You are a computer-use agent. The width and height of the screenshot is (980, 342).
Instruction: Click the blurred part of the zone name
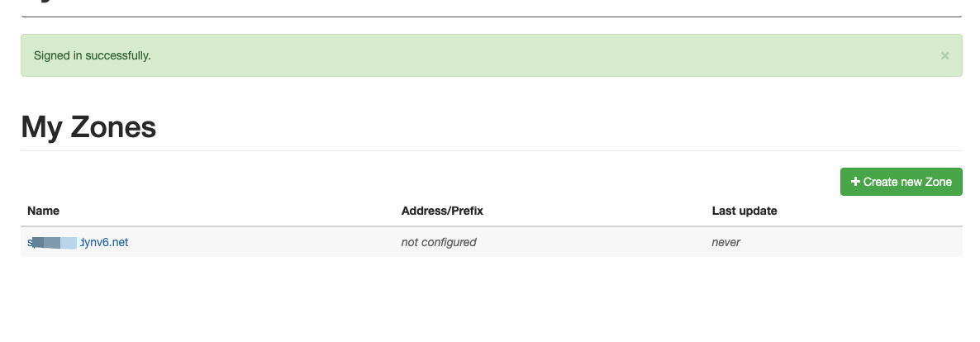(54, 242)
